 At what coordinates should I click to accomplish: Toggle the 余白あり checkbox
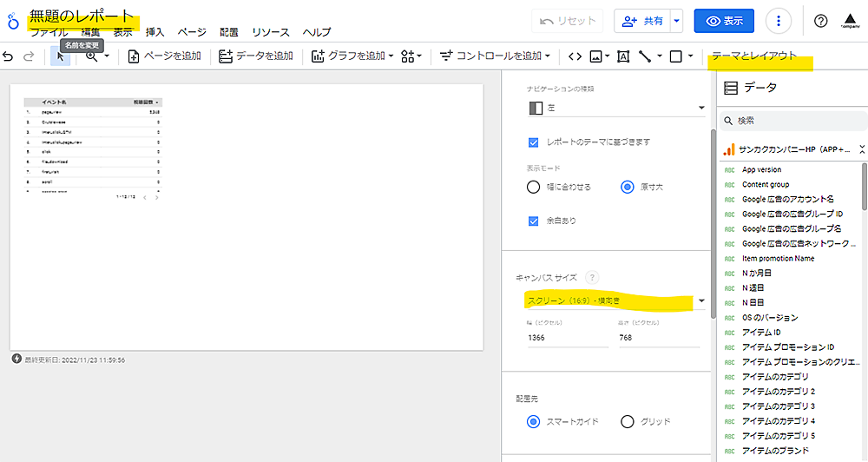534,221
